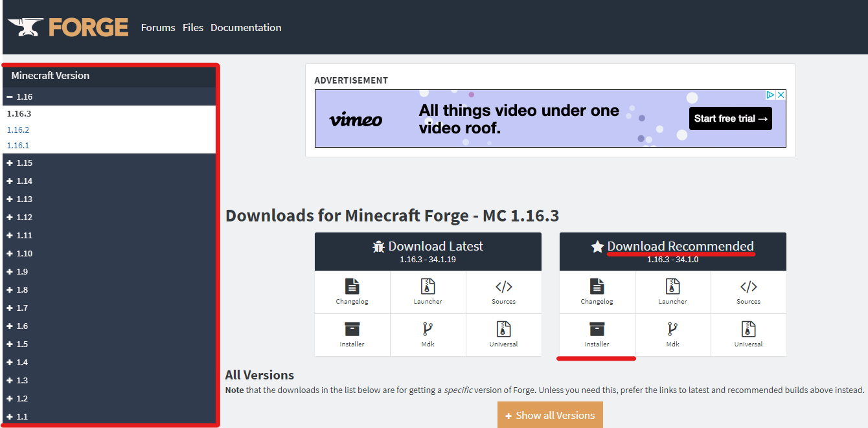Download the Universal file under Download Recommended

[748, 335]
